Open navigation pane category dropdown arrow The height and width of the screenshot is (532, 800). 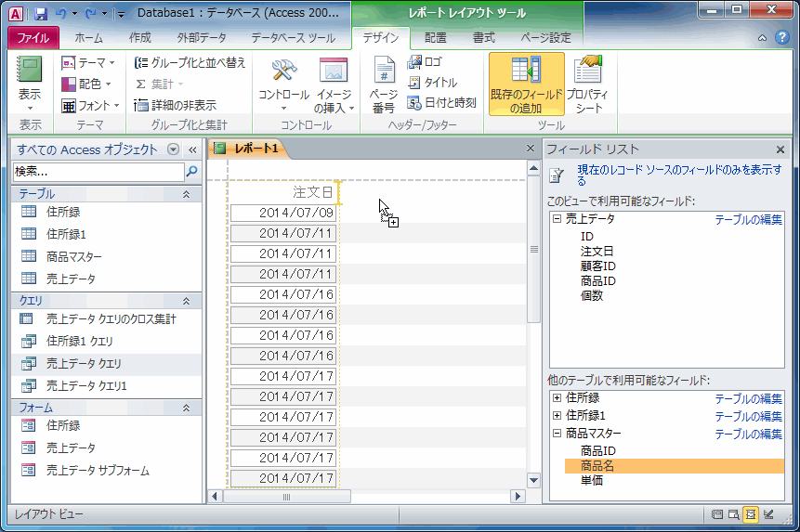pyautogui.click(x=174, y=149)
